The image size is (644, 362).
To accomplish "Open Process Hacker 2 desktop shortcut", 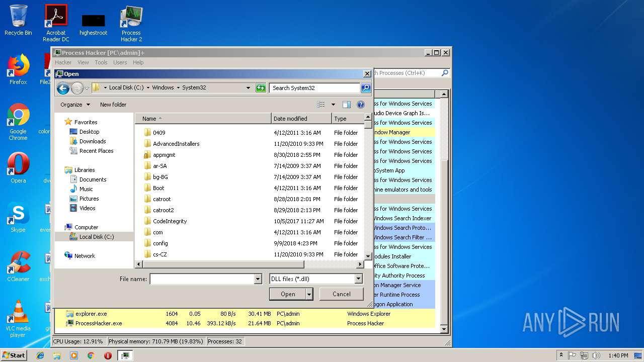I will pyautogui.click(x=131, y=24).
